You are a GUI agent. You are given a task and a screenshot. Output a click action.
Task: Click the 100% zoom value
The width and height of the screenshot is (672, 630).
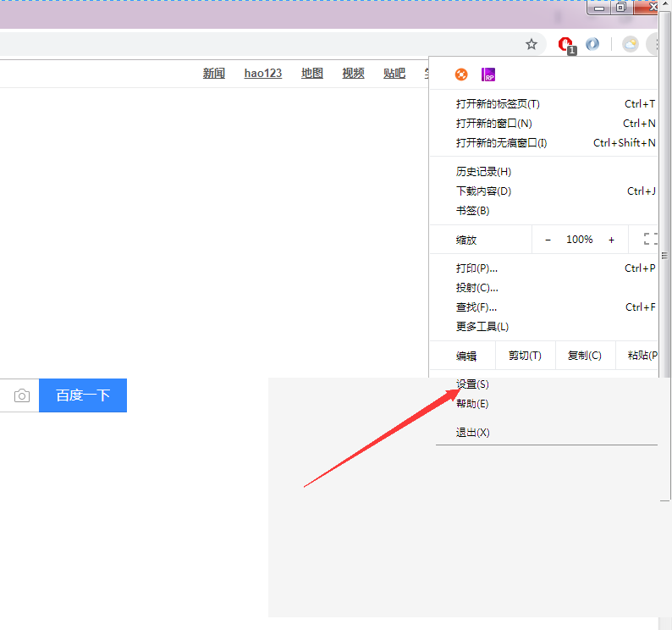coord(580,240)
